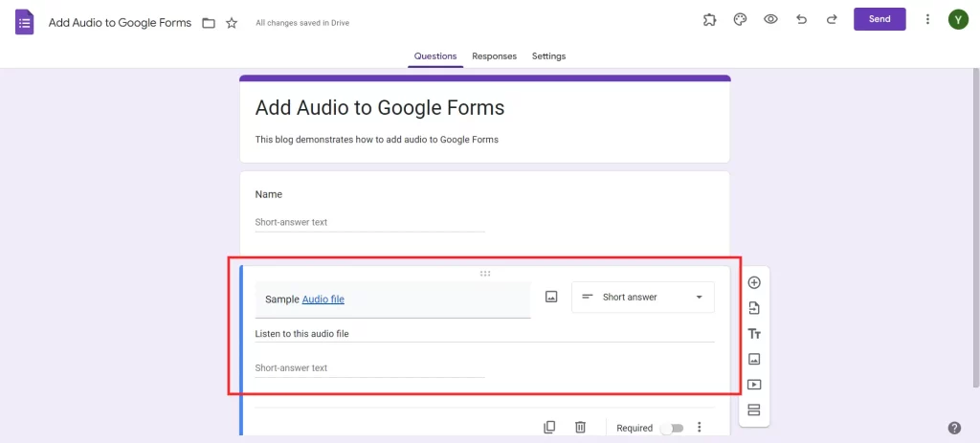The width and height of the screenshot is (980, 443).
Task: Open the Short answer question type dropdown
Action: pos(643,297)
